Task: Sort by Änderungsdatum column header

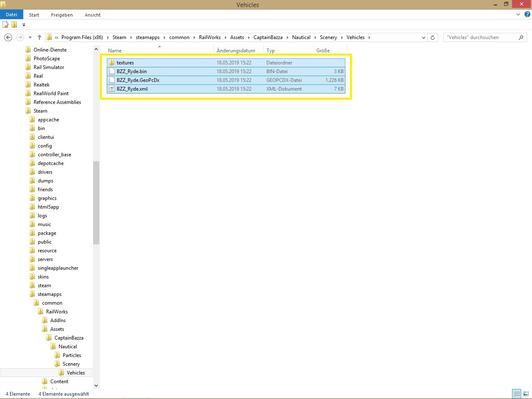Action: 236,51
